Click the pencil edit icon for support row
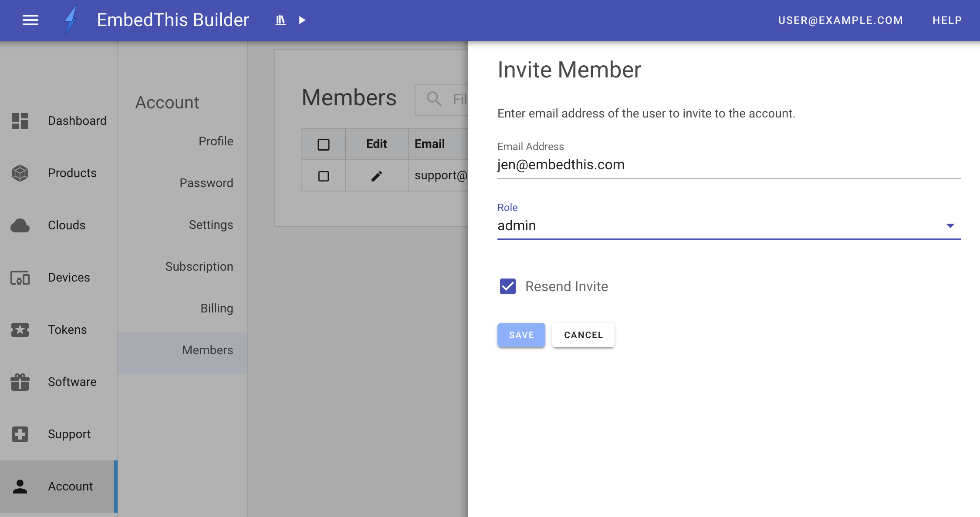This screenshot has width=980, height=517. 377,176
